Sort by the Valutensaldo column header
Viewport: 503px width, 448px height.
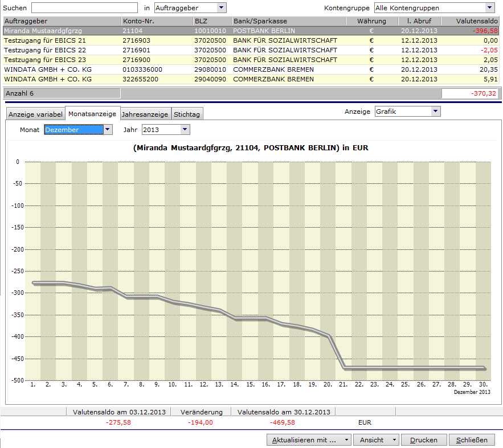click(x=470, y=21)
